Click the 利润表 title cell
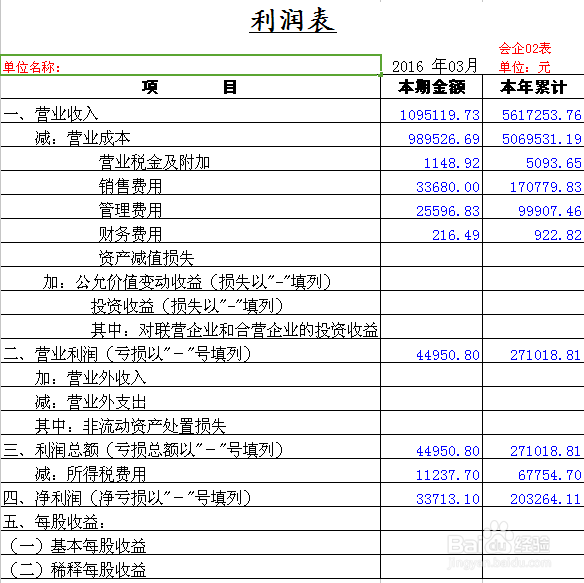 (293, 20)
